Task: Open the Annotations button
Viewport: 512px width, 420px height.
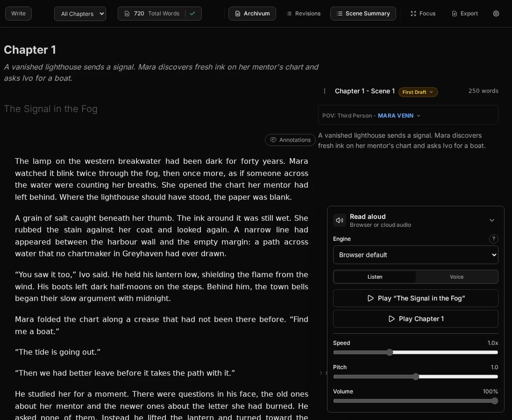Action: coord(290,140)
